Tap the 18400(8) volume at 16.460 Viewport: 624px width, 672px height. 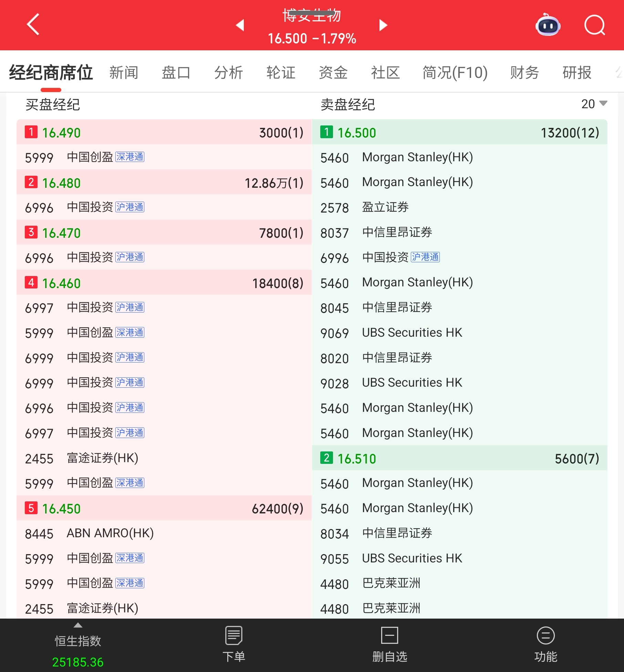(x=278, y=283)
